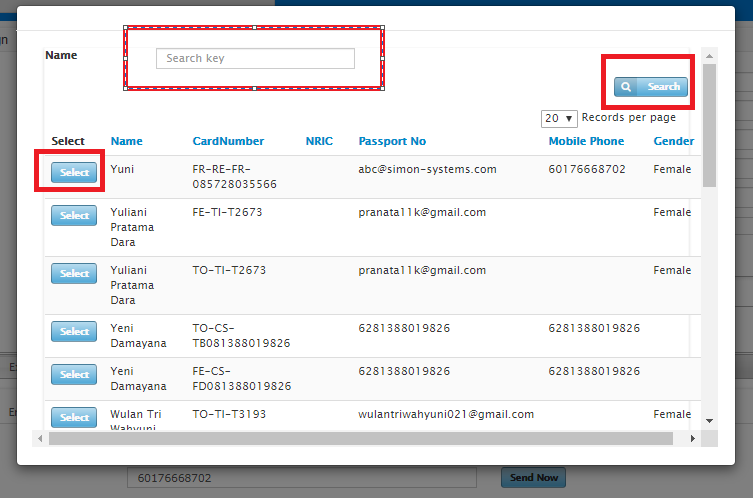Sort by Mobile Phone column header
Screen dimensions: 753x500
(x=586, y=142)
